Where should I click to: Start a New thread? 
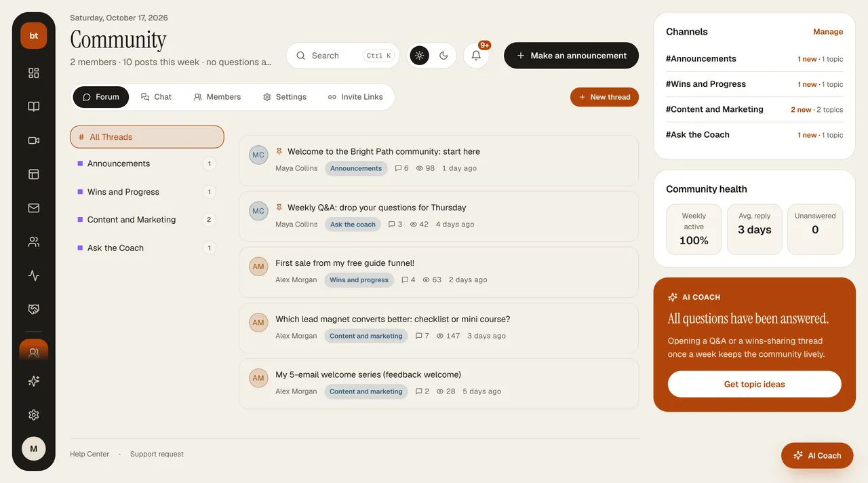click(x=604, y=97)
